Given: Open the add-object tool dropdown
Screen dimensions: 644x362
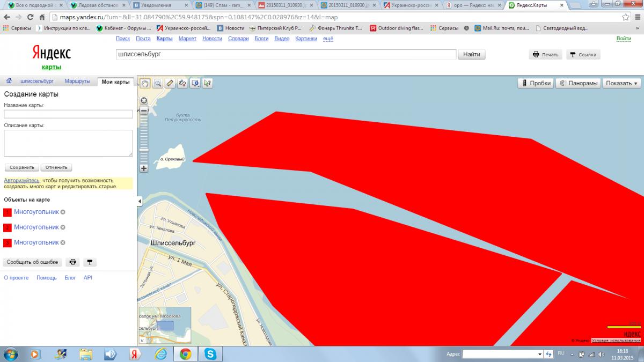Looking at the screenshot, I should 195,83.
